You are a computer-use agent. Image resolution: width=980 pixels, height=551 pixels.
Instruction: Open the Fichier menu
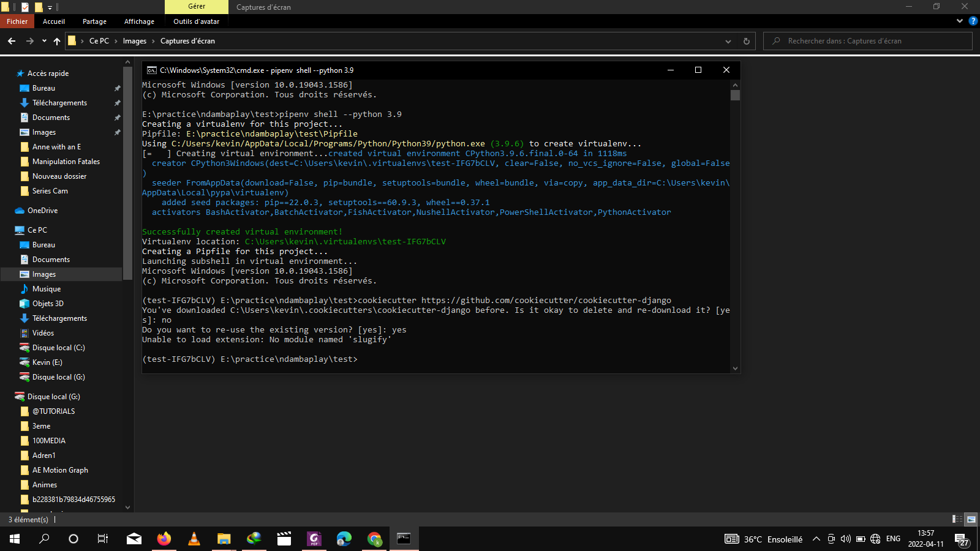(x=17, y=21)
